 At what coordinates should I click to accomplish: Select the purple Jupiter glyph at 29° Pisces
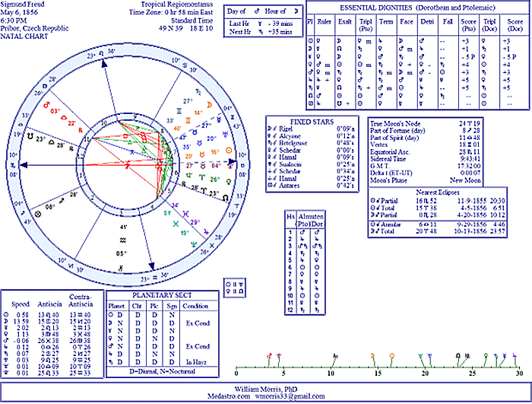206,231
